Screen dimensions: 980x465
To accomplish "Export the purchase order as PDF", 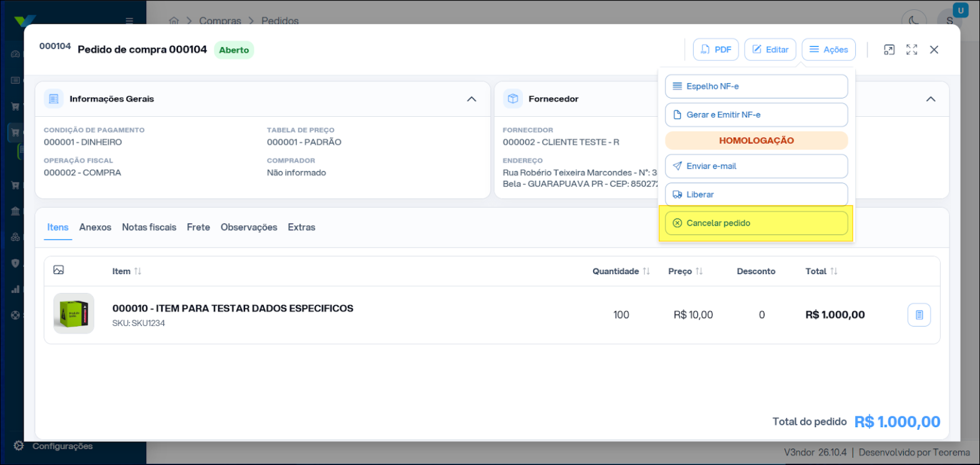I will click(716, 50).
